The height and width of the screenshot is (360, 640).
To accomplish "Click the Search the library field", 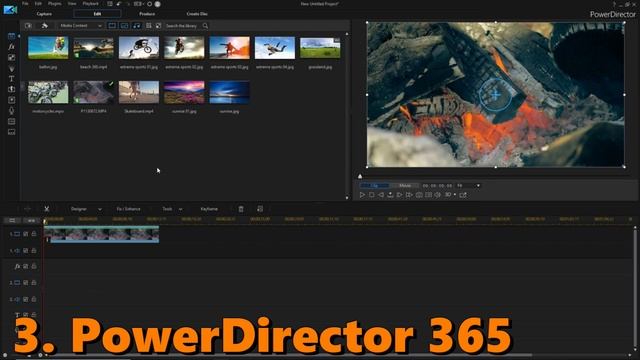I will 182,26.
